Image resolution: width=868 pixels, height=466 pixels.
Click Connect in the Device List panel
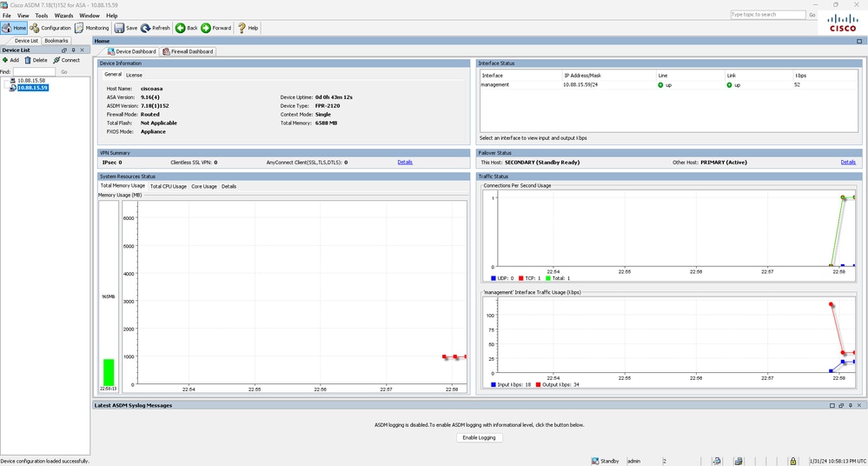click(x=66, y=60)
